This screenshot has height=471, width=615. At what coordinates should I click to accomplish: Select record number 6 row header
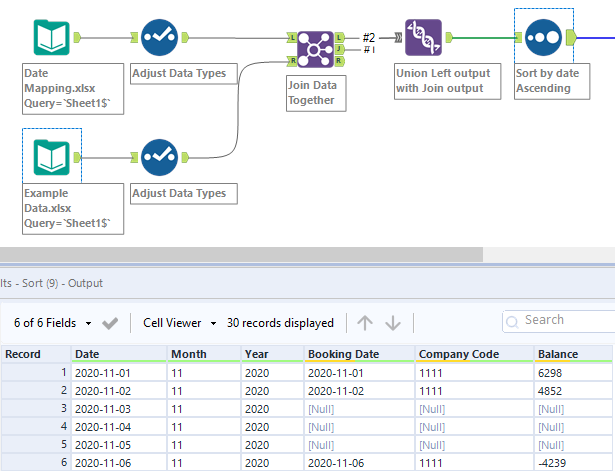point(36,463)
